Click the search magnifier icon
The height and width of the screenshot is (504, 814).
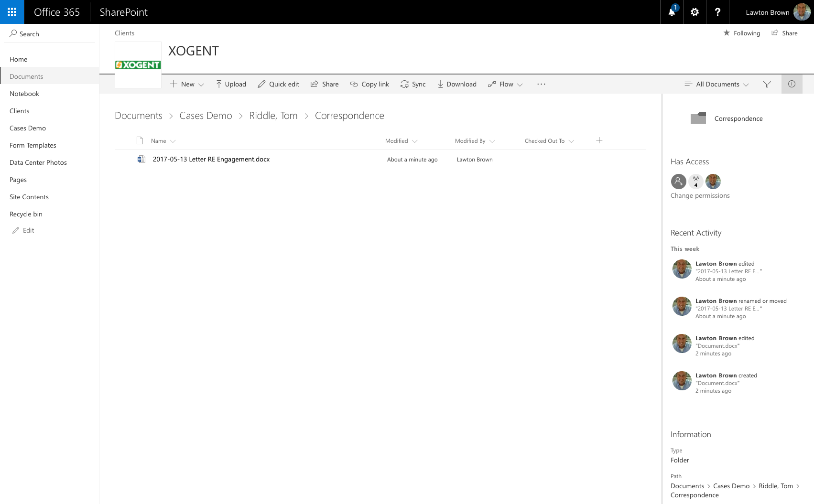point(13,33)
